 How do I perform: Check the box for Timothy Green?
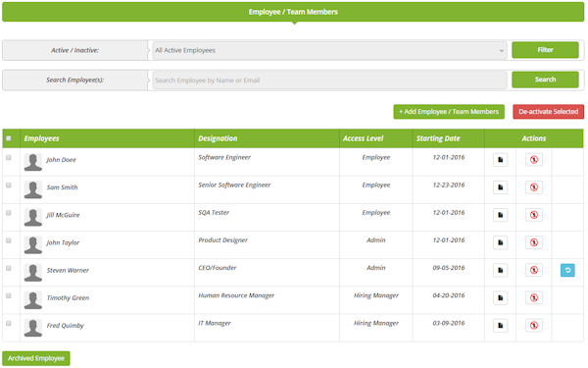tap(9, 295)
